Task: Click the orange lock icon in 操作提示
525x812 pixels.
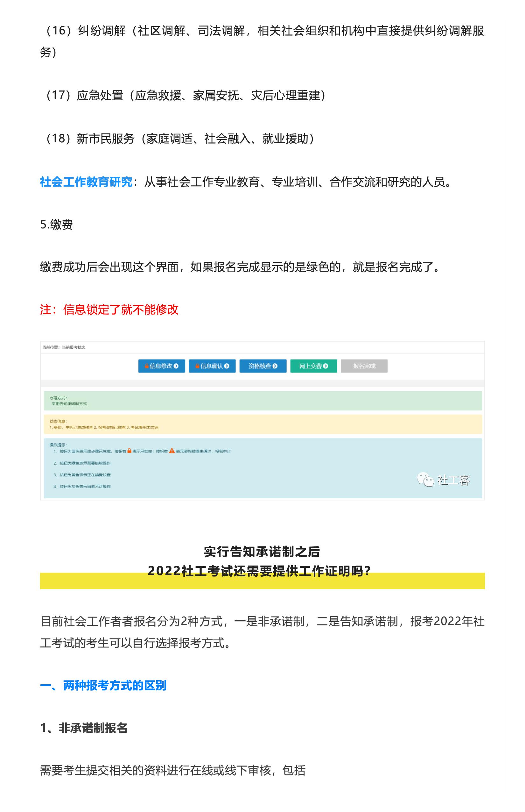Action: point(129,451)
